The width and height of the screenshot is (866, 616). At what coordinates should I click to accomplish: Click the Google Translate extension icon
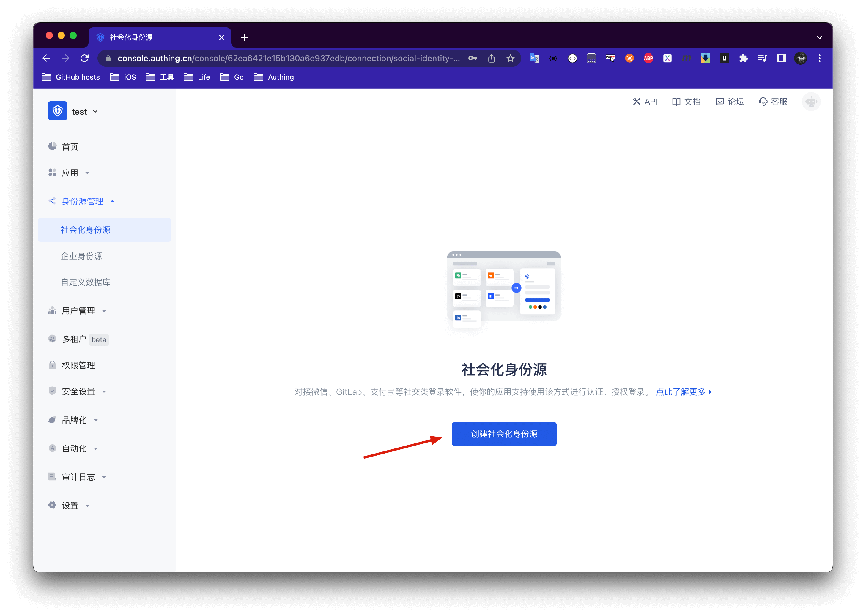[534, 59]
